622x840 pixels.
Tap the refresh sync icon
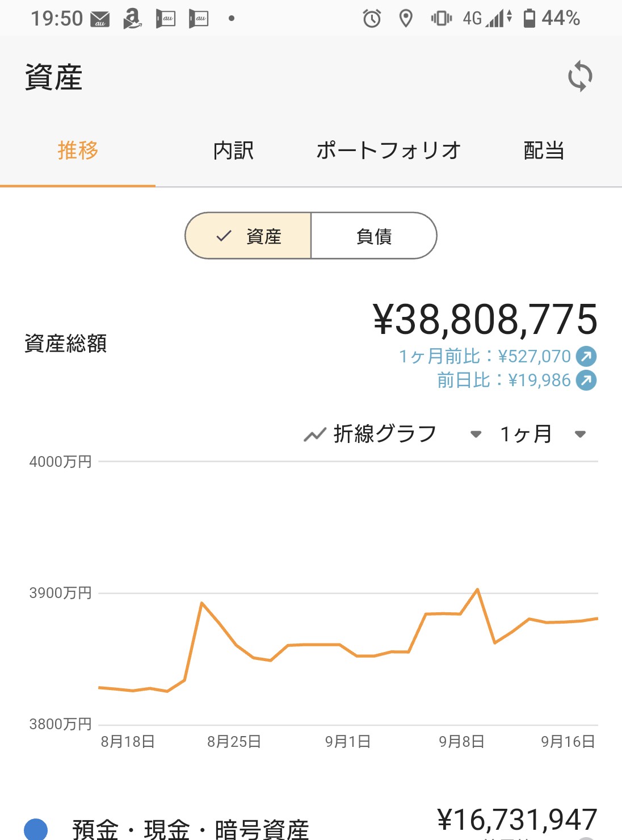580,76
